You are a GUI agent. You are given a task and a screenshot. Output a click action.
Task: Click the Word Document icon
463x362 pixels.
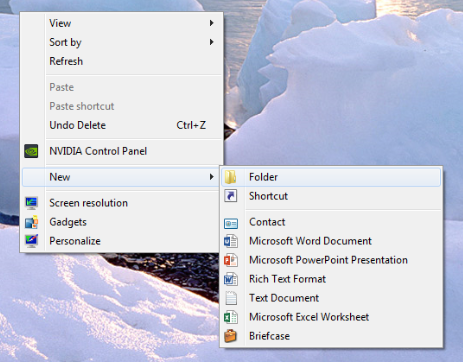tap(231, 241)
